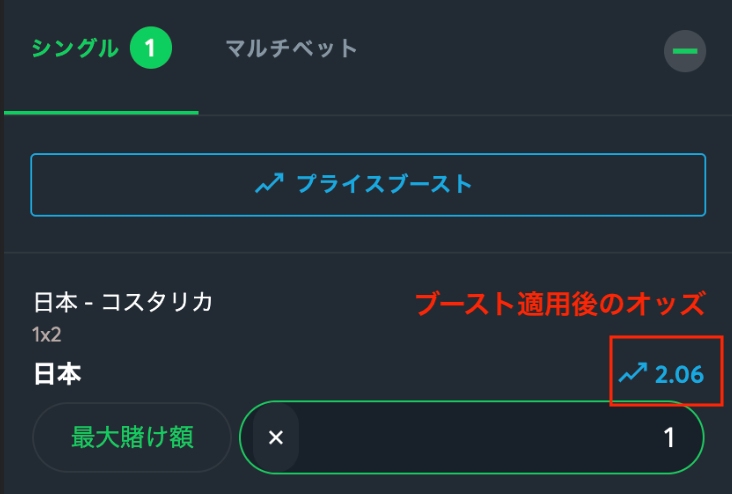This screenshot has width=732, height=494.
Task: Click the boosted odds value 2.06
Action: click(680, 375)
